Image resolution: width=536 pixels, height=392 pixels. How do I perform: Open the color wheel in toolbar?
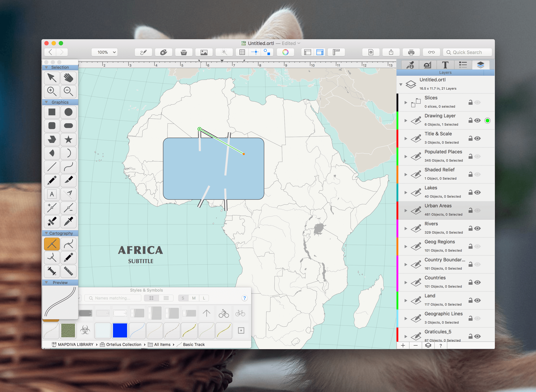285,52
